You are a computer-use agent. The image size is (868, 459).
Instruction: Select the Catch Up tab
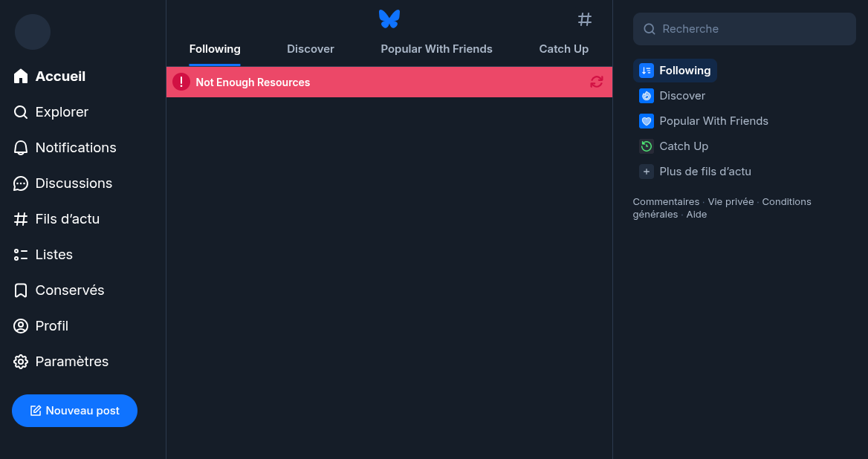(563, 49)
